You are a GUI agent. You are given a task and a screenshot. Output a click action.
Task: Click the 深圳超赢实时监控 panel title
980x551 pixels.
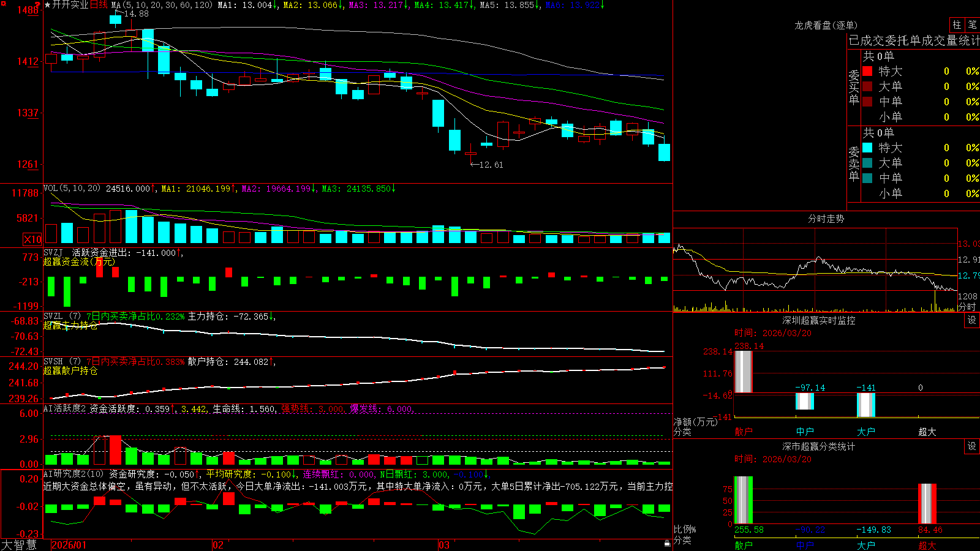pyautogui.click(x=818, y=320)
